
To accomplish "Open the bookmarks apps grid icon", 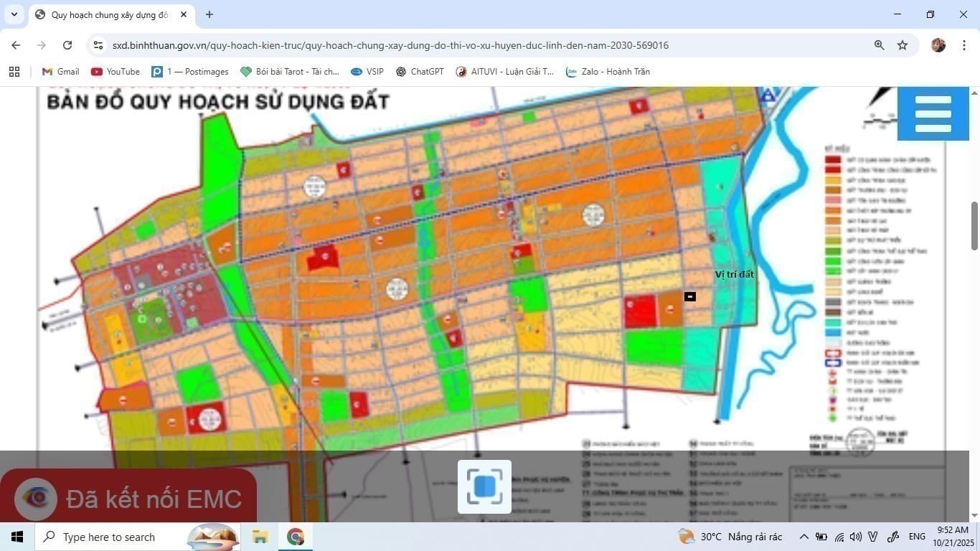I will click(x=14, y=71).
